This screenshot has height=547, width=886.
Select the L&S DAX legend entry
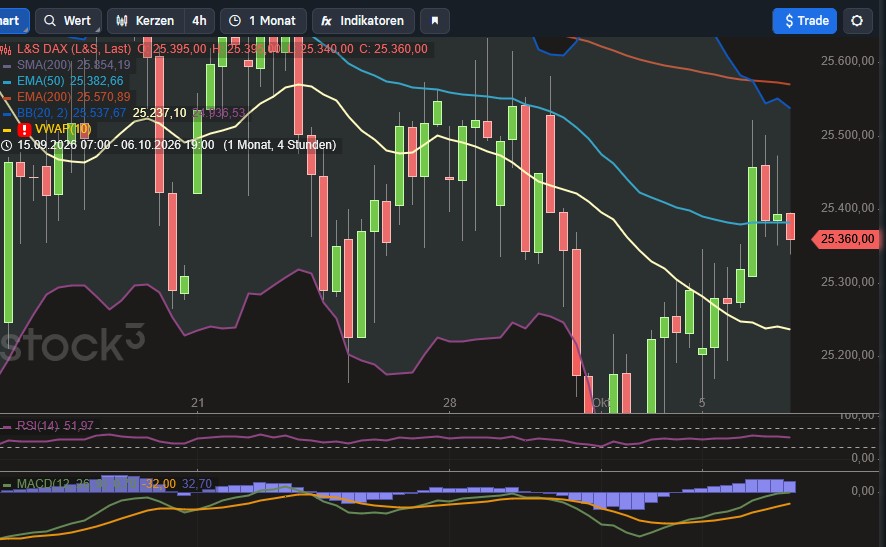(x=73, y=49)
